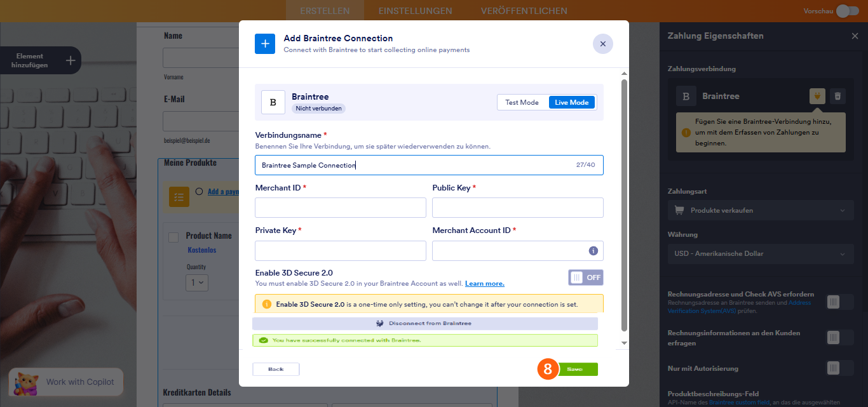Click the Name input field on form
The height and width of the screenshot is (407, 868).
coord(201,57)
